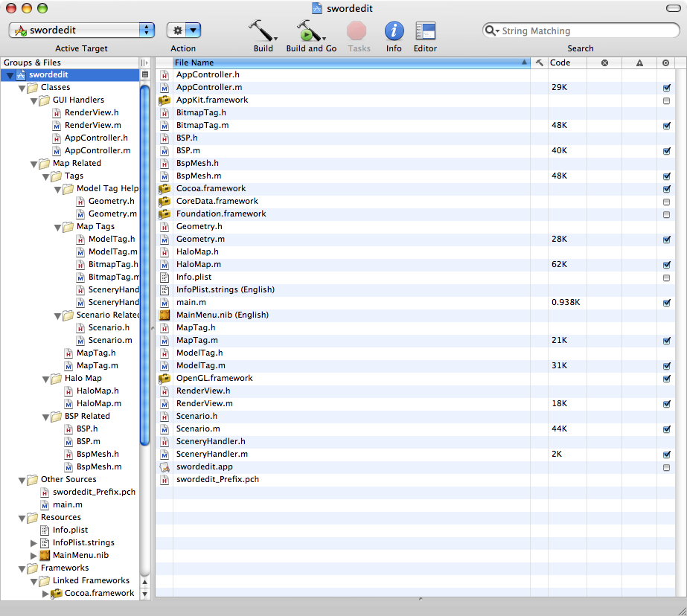The width and height of the screenshot is (687, 616).
Task: Click the Groups & Files header
Action: tap(70, 62)
